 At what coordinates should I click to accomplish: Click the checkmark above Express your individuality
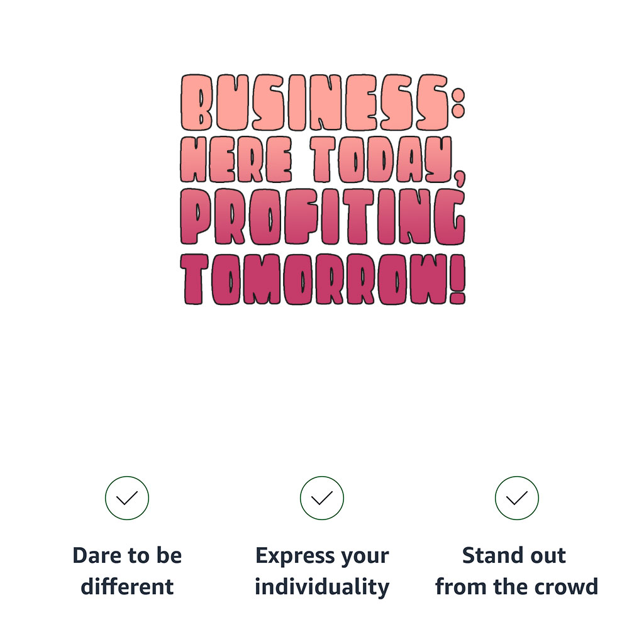(321, 498)
